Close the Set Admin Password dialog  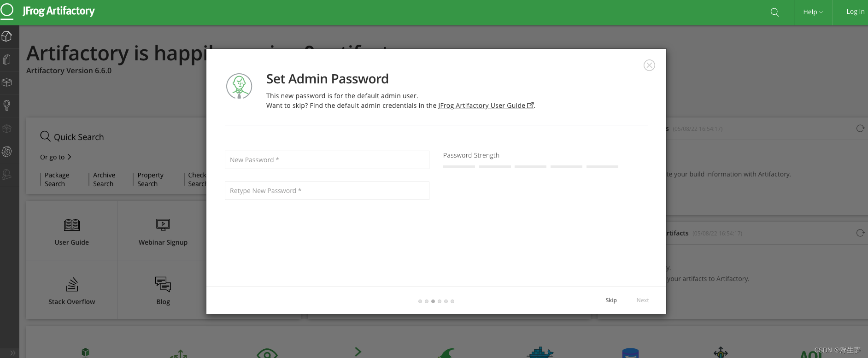[649, 65]
